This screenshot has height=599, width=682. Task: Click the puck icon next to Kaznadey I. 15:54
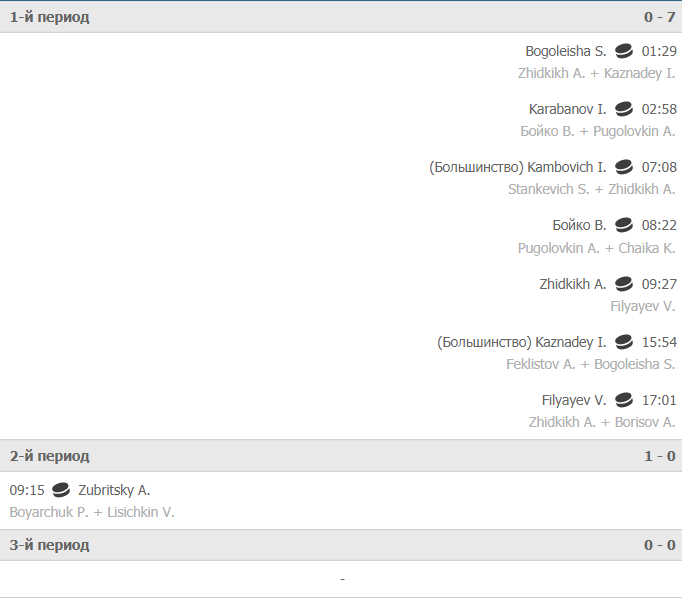[624, 342]
